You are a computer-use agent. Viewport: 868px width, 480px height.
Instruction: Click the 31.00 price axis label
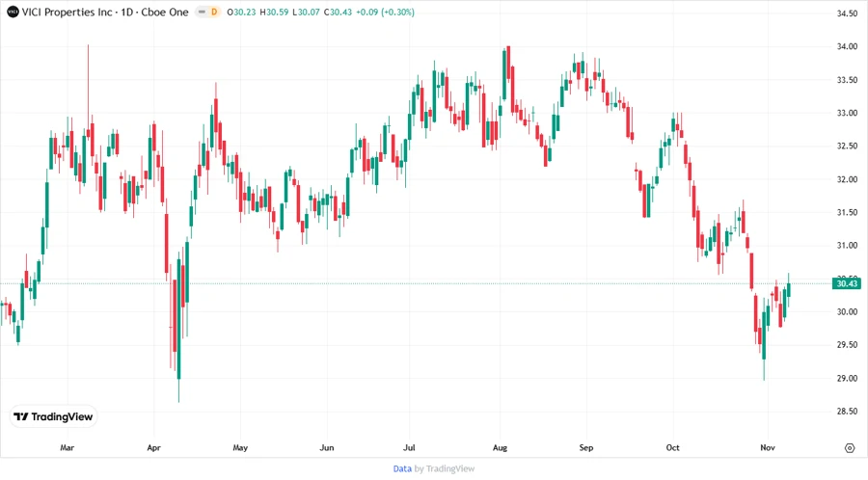pos(847,246)
